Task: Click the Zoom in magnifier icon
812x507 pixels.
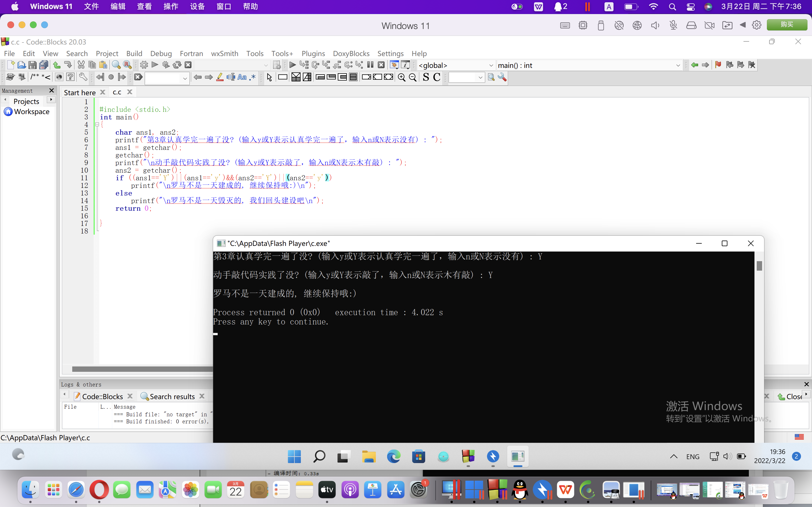Action: (401, 77)
